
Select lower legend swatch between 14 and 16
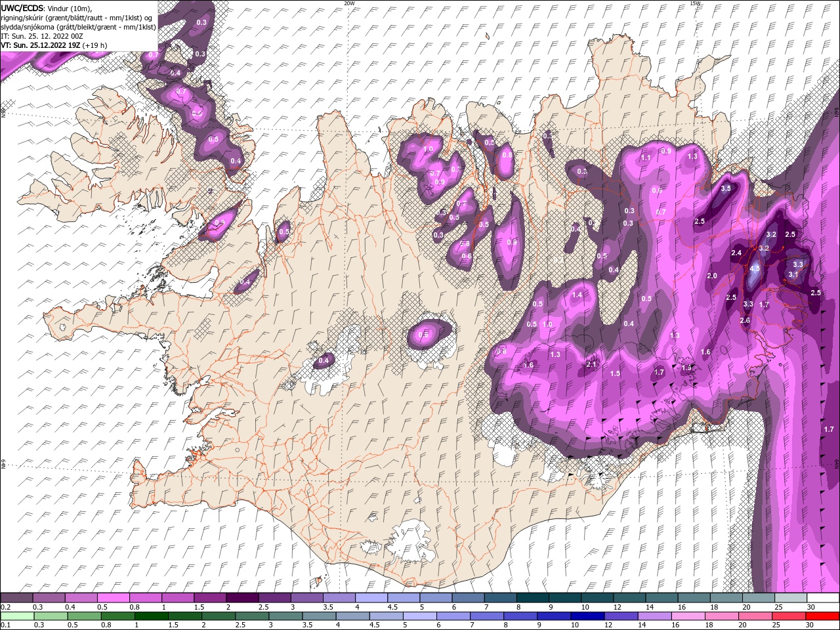click(655, 616)
